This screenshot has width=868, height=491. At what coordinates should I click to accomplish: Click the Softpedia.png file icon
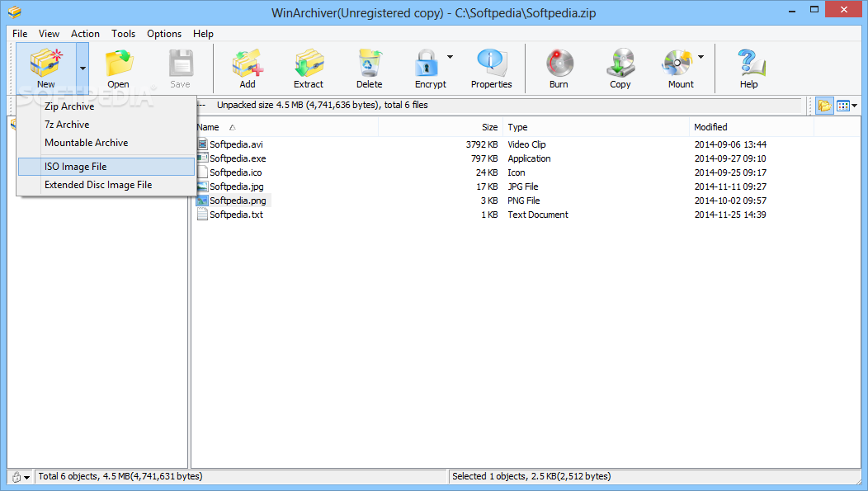(203, 201)
